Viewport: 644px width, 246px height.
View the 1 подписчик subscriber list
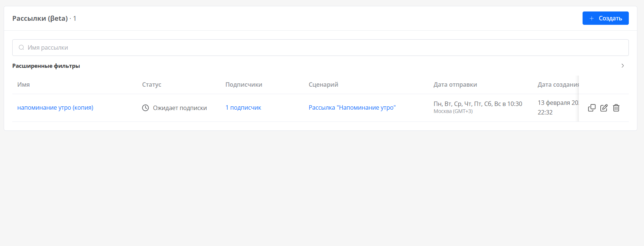(243, 107)
